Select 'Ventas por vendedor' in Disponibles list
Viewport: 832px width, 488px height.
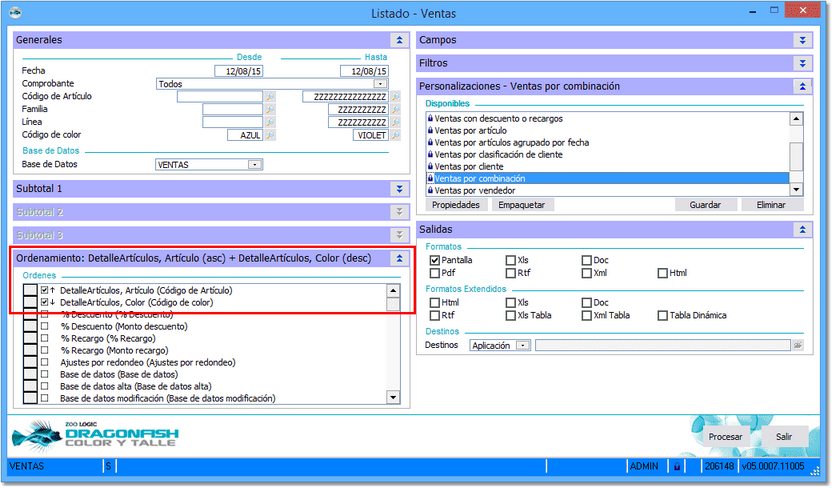click(473, 190)
